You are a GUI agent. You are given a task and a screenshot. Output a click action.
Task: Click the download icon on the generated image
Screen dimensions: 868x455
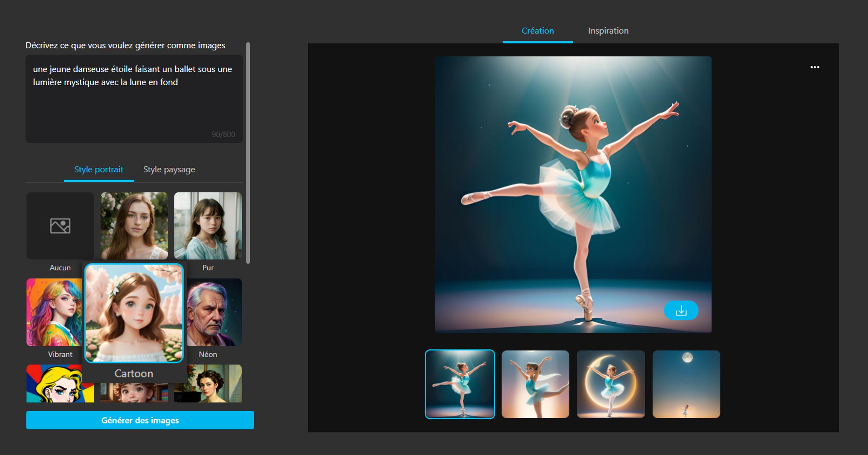681,310
